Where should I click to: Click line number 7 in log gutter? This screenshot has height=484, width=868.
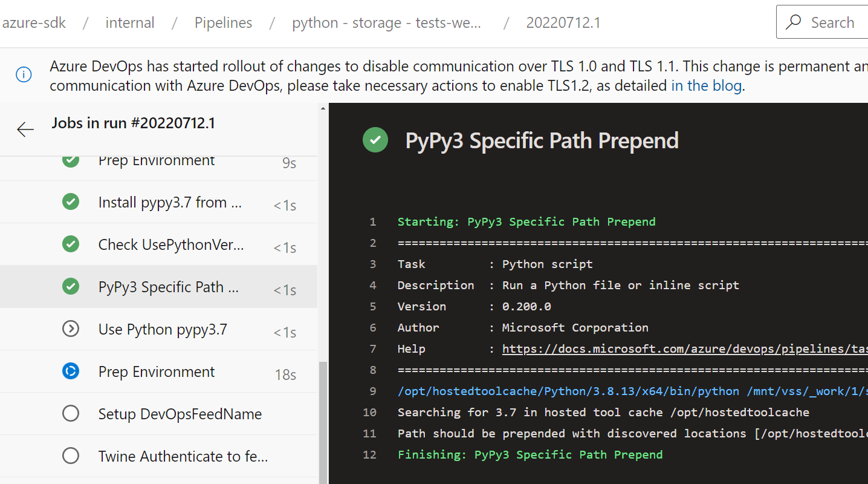pyautogui.click(x=373, y=348)
